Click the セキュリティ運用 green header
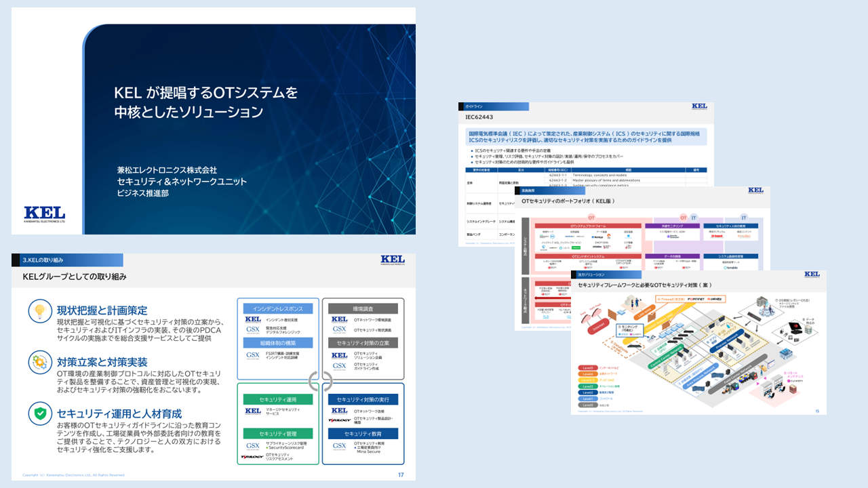The width and height of the screenshot is (868, 488). pyautogui.click(x=277, y=399)
